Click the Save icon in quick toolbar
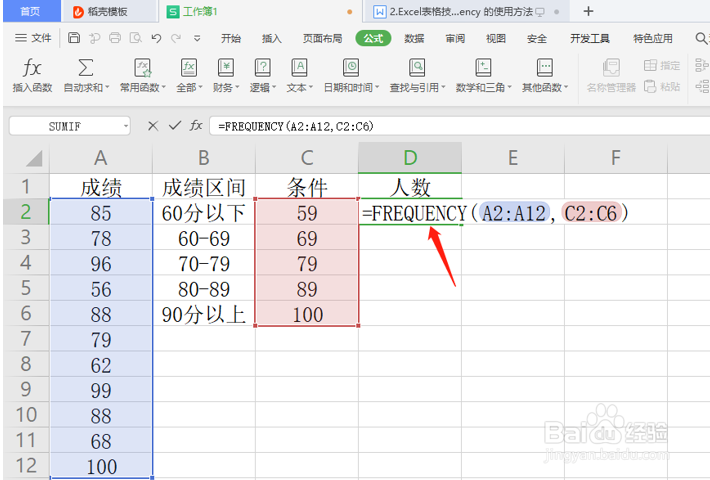 coord(74,38)
